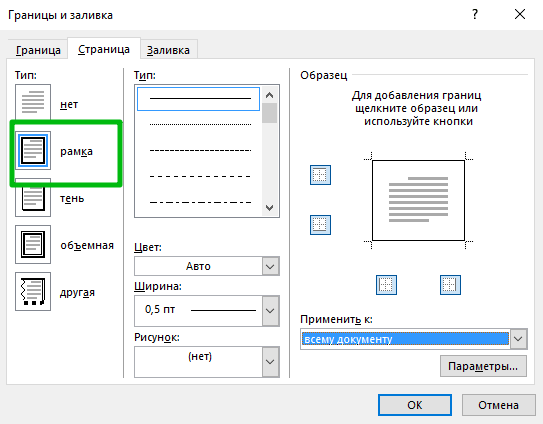Expand the 'Рисунок' art dropdown
543x424 pixels.
[x=207, y=362]
